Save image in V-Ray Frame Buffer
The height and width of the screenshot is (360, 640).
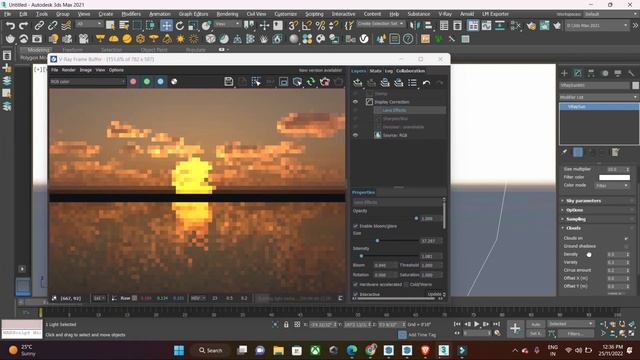[x=229, y=82]
